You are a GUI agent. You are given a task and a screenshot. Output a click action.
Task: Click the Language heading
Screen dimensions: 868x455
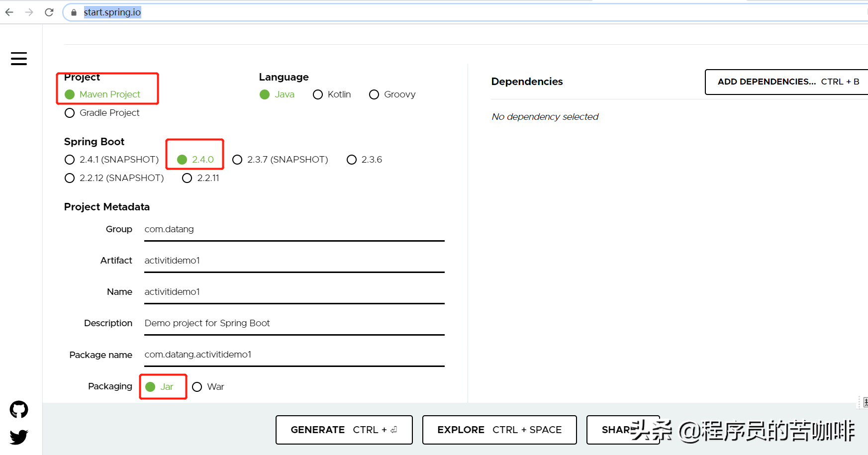284,77
